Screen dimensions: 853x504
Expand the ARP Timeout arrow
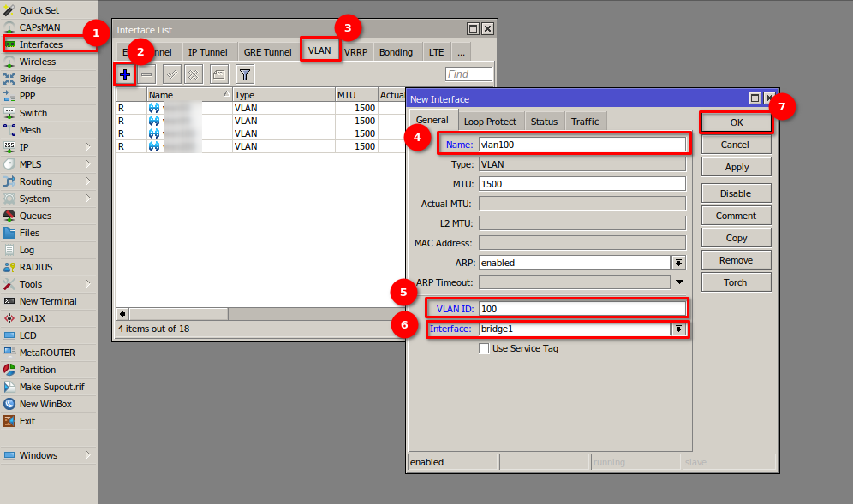[679, 282]
